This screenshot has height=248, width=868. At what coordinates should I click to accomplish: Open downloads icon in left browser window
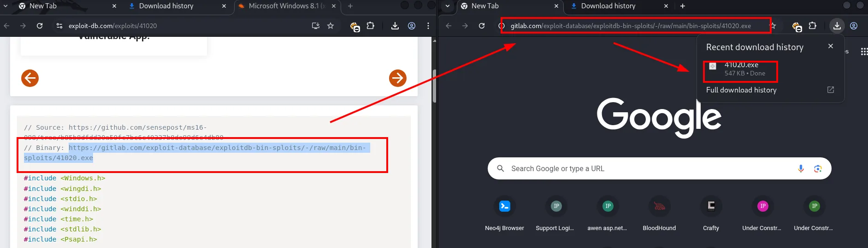395,26
